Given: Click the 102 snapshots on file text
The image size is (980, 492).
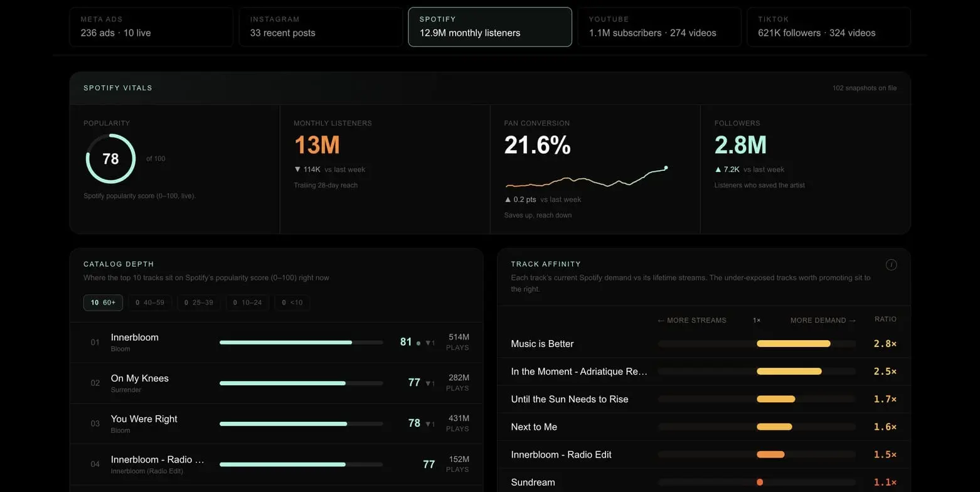Looking at the screenshot, I should (865, 88).
